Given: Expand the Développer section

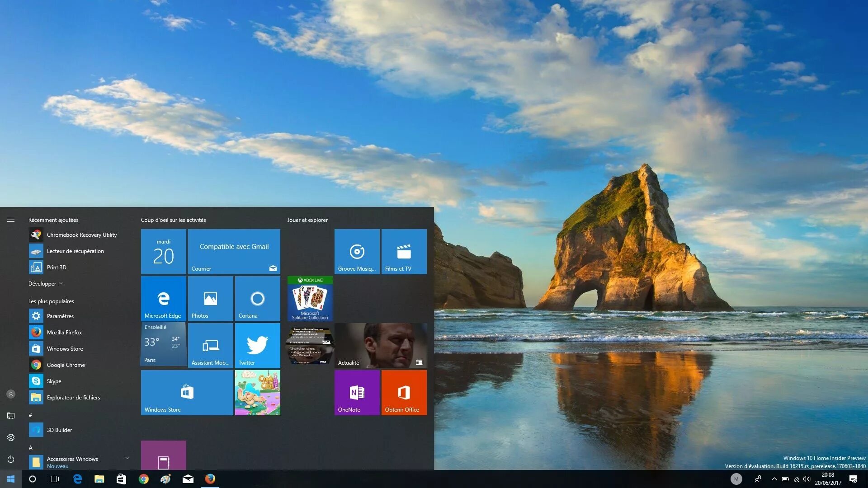Looking at the screenshot, I should pyautogui.click(x=45, y=283).
